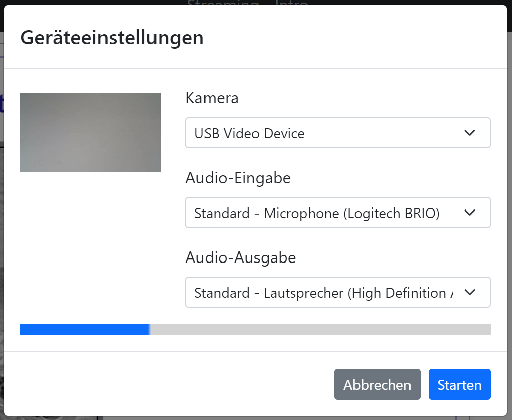
Task: Click the microphone level indicator bar
Action: pos(255,329)
